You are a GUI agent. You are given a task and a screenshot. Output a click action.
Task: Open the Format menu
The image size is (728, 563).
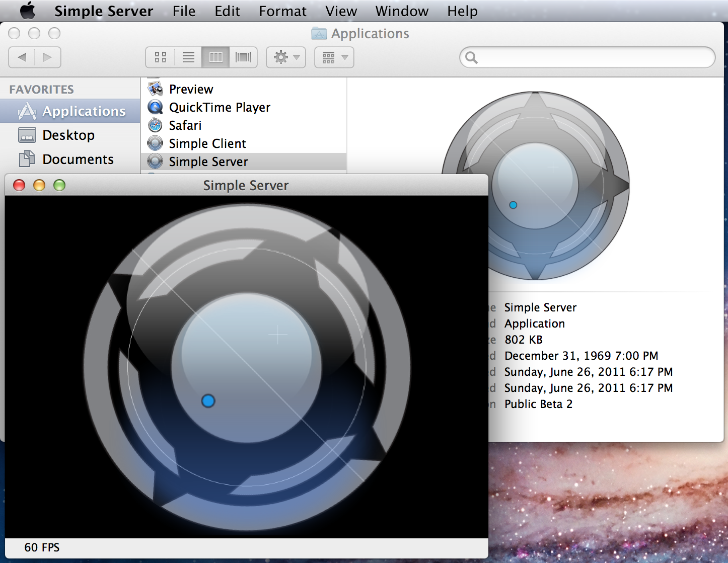pyautogui.click(x=282, y=11)
